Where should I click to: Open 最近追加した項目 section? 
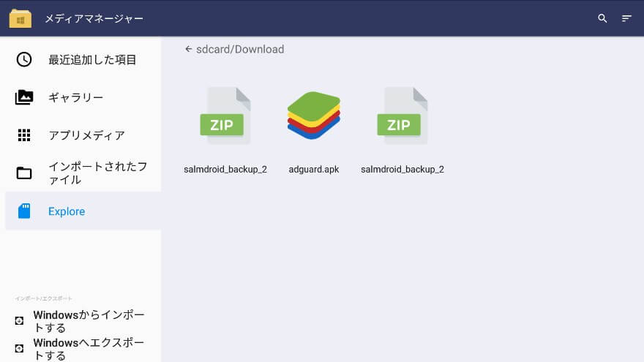click(92, 59)
